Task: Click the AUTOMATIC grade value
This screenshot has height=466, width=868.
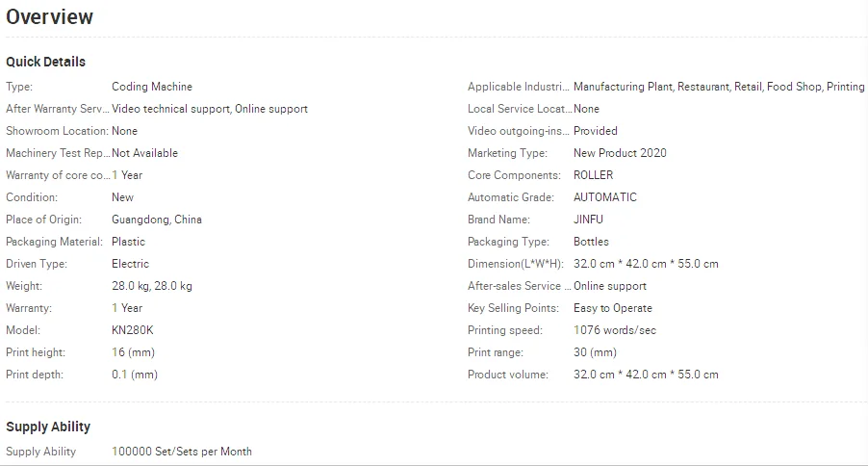Action: click(605, 197)
